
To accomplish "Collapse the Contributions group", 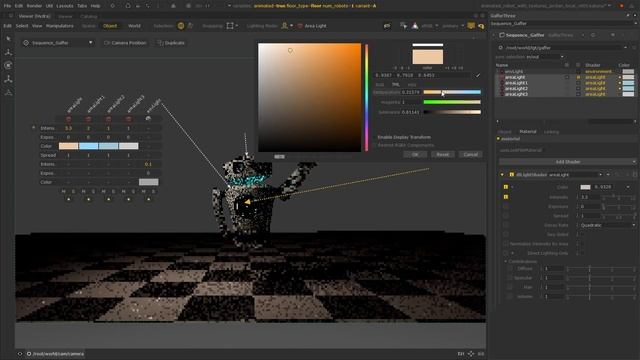I will (505, 261).
